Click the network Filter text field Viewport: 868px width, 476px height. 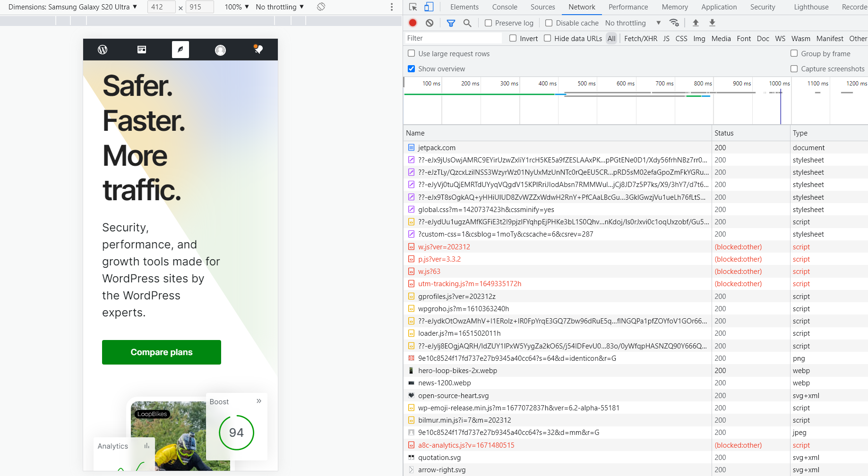pyautogui.click(x=453, y=38)
